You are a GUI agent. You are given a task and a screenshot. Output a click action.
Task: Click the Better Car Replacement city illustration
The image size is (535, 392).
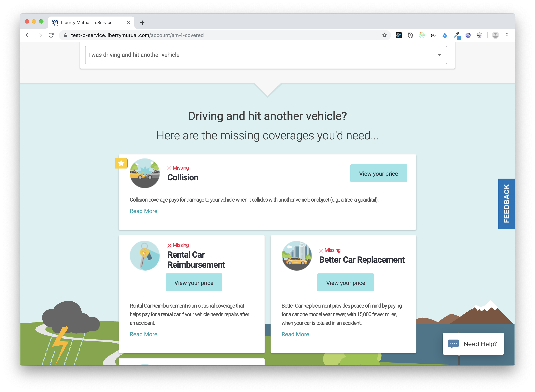pos(297,256)
